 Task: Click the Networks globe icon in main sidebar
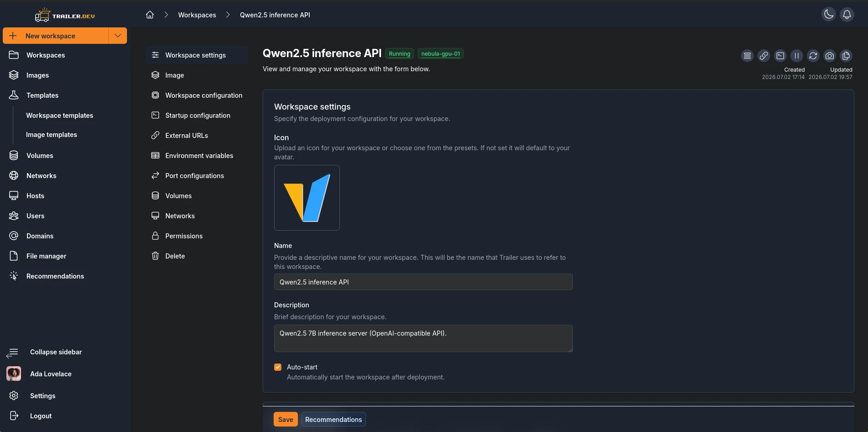point(14,176)
